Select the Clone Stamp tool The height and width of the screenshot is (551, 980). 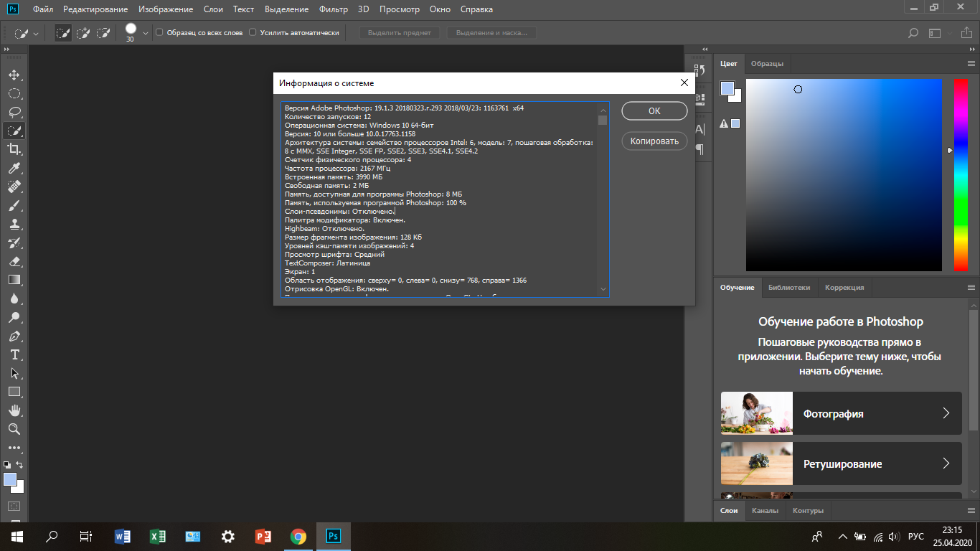[14, 224]
